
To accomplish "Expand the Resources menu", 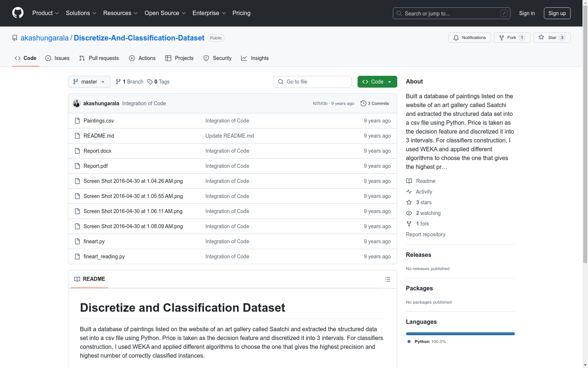I will click(121, 13).
